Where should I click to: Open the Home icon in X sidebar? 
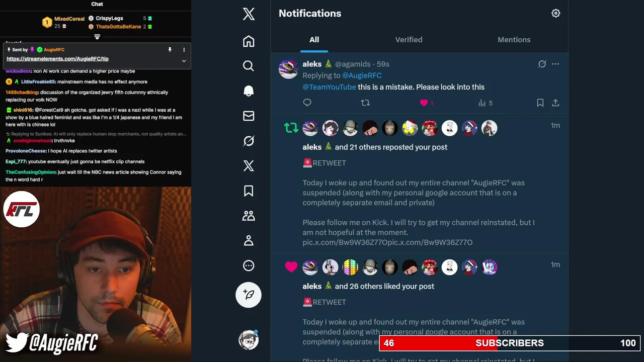249,41
